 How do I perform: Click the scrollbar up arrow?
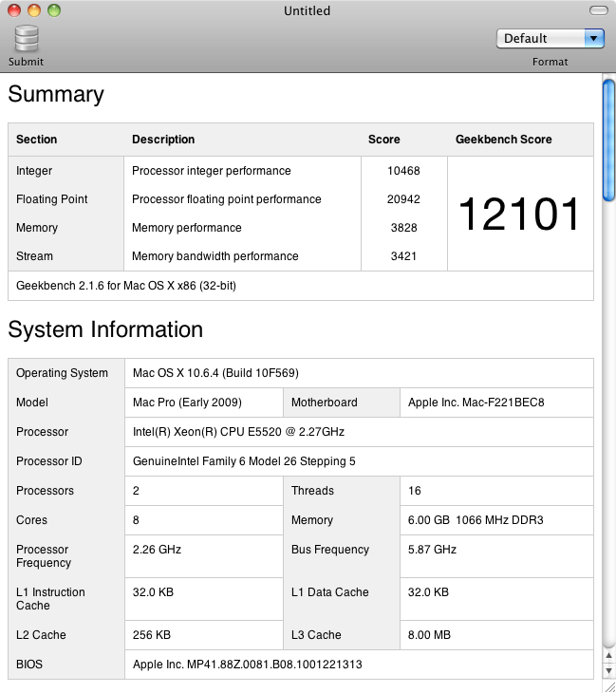(609, 656)
